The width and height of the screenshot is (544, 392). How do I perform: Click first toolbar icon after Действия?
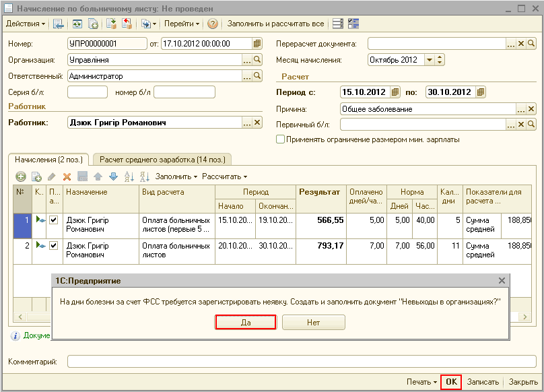(58, 24)
